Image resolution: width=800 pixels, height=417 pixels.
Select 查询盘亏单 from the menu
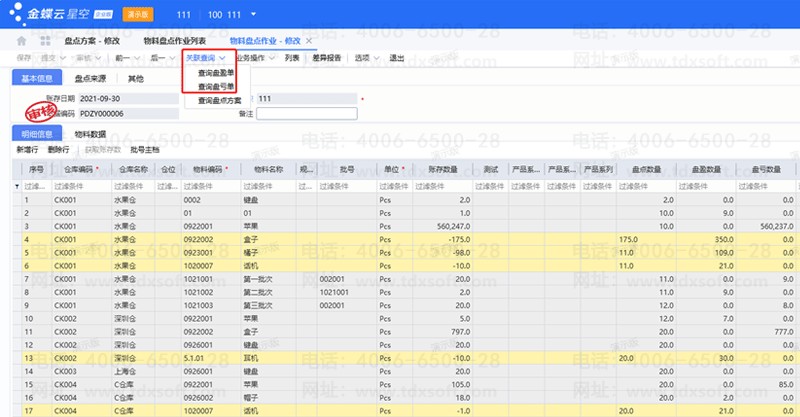[x=218, y=87]
